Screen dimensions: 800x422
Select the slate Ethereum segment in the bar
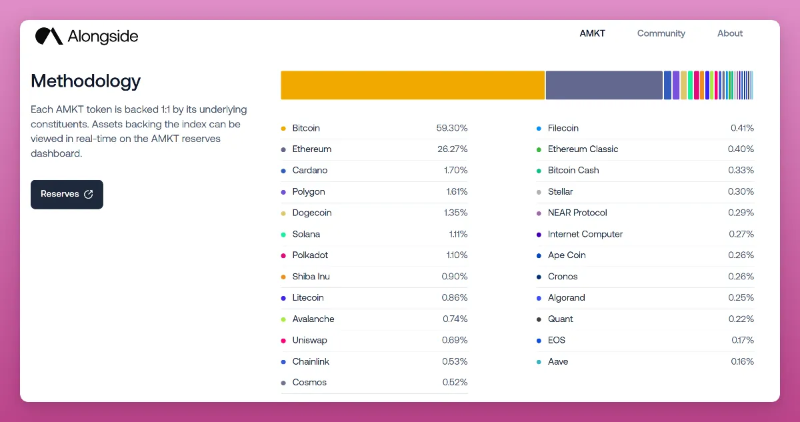pos(603,85)
